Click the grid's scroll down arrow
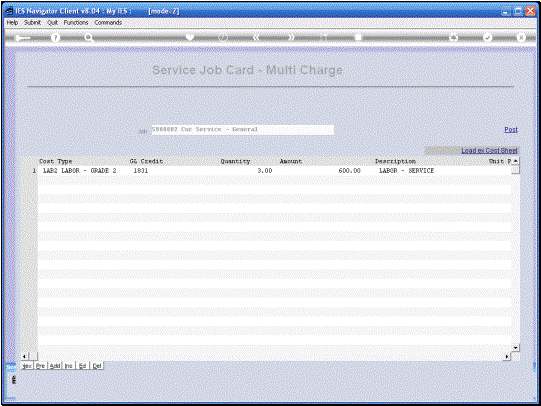The image size is (541, 406). pyautogui.click(x=515, y=348)
